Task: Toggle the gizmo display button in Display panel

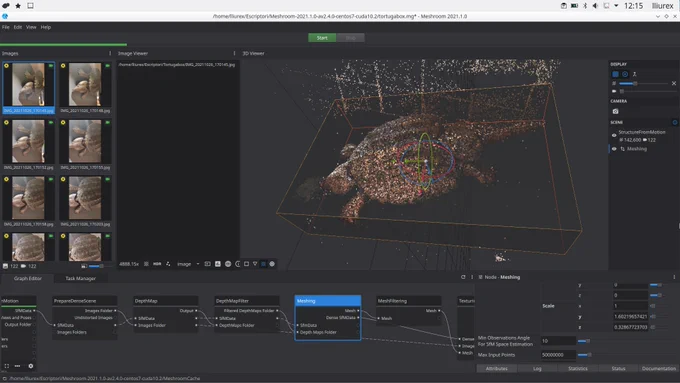Action: click(x=625, y=74)
